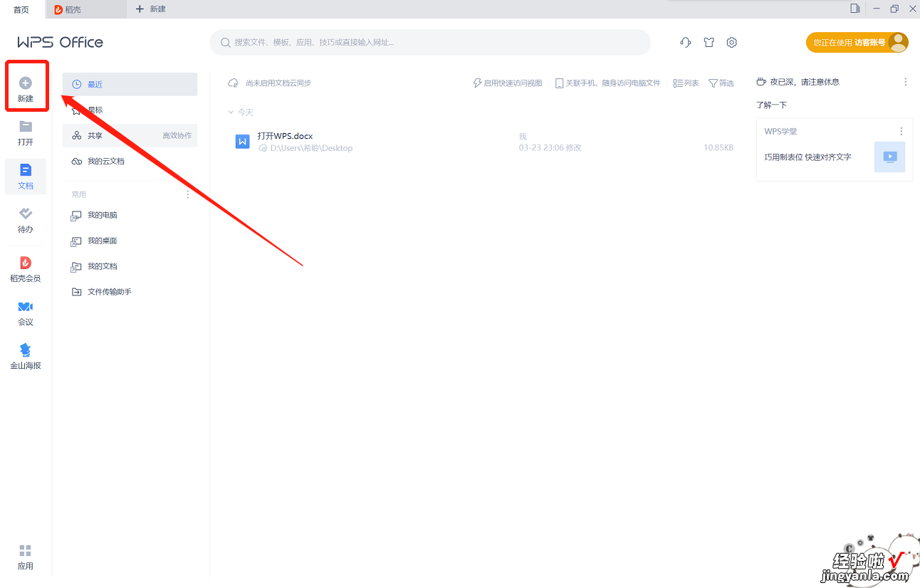Click the 新建 tab with plus
This screenshot has width=920, height=588.
tap(151, 9)
